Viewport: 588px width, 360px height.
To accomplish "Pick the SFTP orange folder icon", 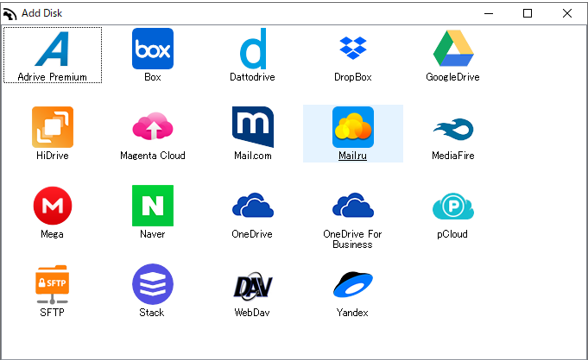I will tap(52, 284).
